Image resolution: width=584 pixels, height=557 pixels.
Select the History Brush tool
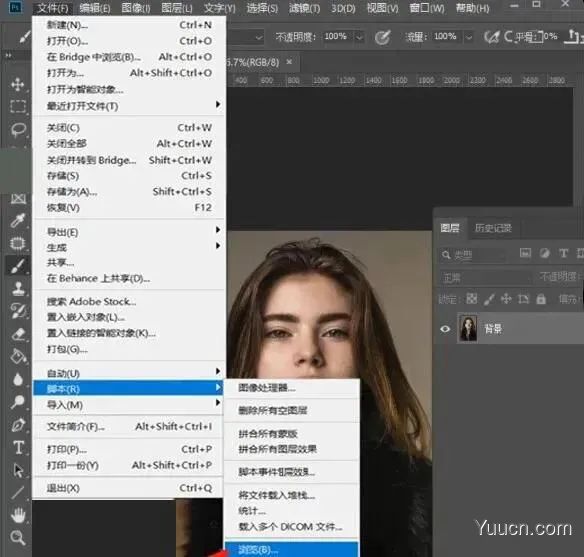point(18,311)
